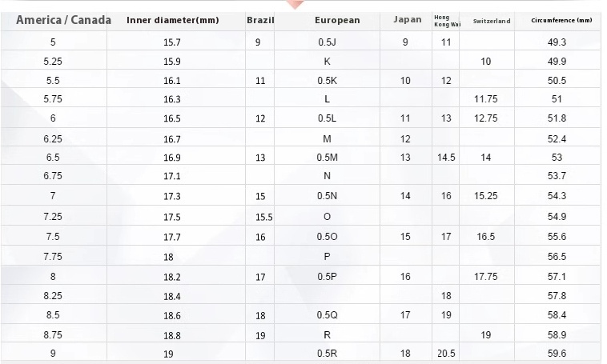Click the Hong Kong 14.5 cell

(x=446, y=158)
